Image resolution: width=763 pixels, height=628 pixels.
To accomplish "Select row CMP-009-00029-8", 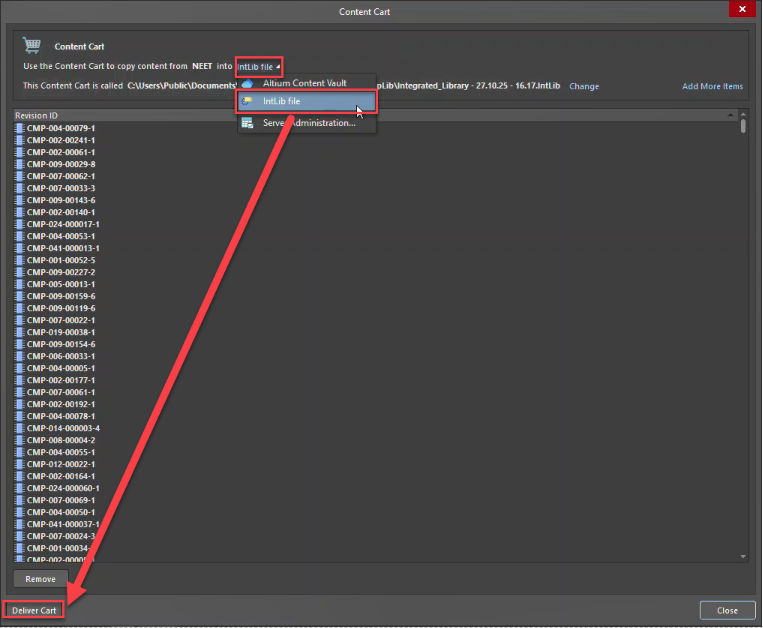I will pos(377,164).
